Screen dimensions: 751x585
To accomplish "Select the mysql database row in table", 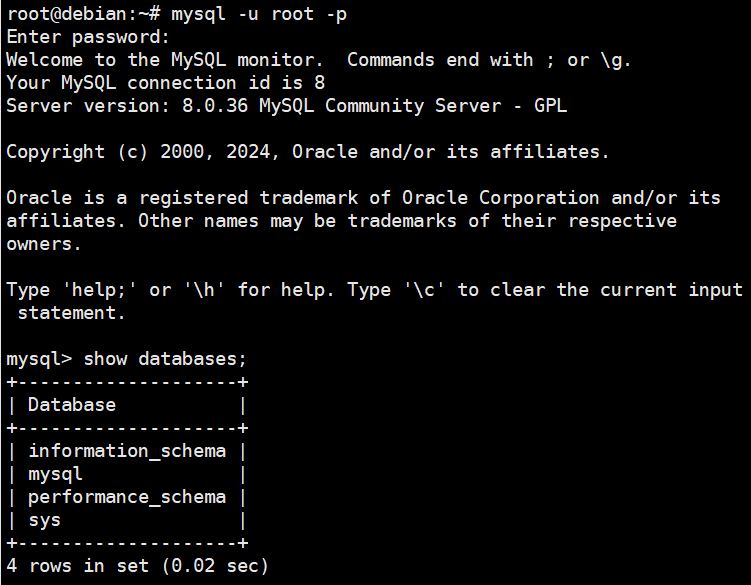I will (127, 474).
